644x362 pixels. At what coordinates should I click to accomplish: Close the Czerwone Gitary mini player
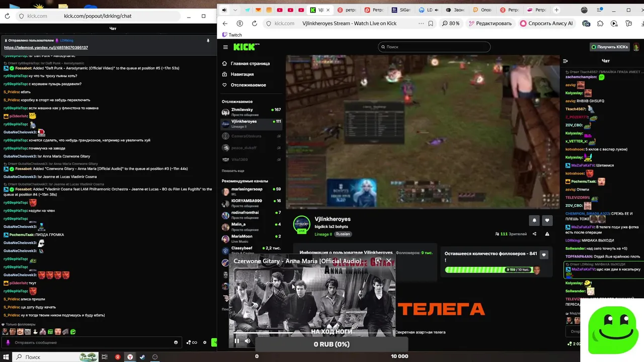388,261
